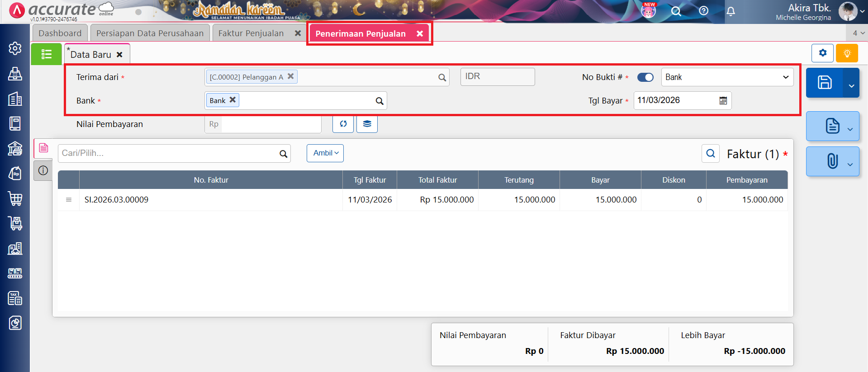The width and height of the screenshot is (868, 372).
Task: Open the Tgl Bayar calendar picker icon
Action: coord(723,101)
